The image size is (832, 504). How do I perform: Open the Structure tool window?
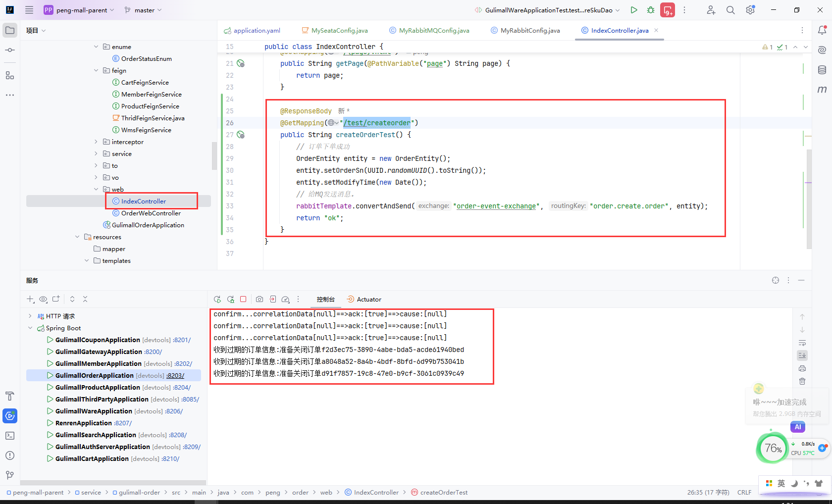click(x=10, y=75)
